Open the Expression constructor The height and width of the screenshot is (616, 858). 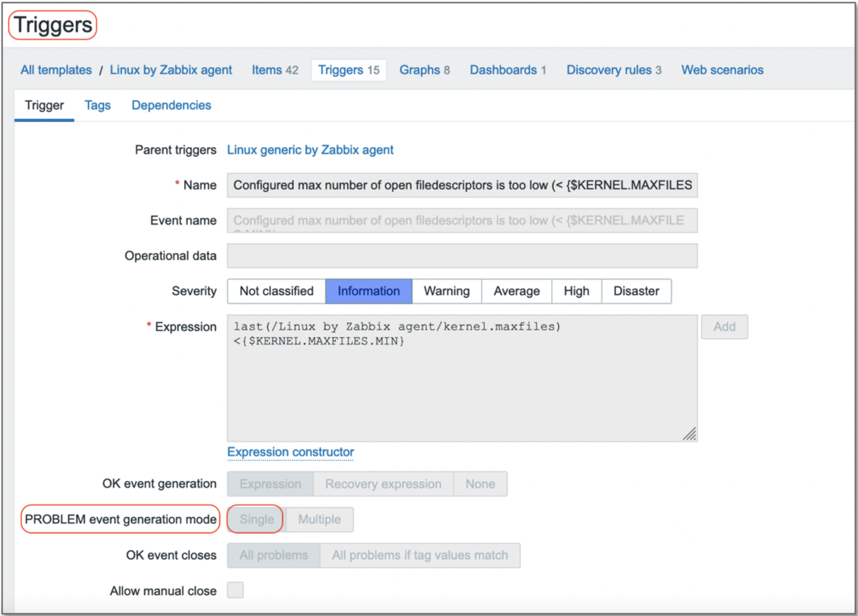point(290,452)
